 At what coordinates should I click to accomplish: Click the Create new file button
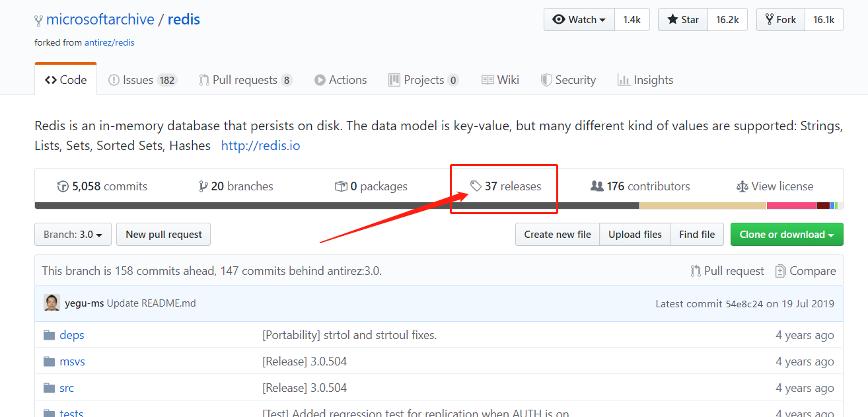(558, 234)
